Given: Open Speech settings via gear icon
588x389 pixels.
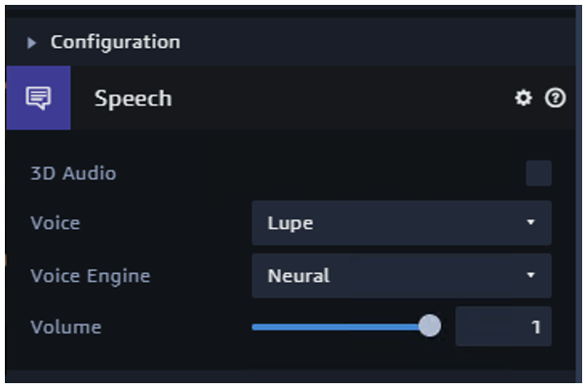Looking at the screenshot, I should click(523, 97).
